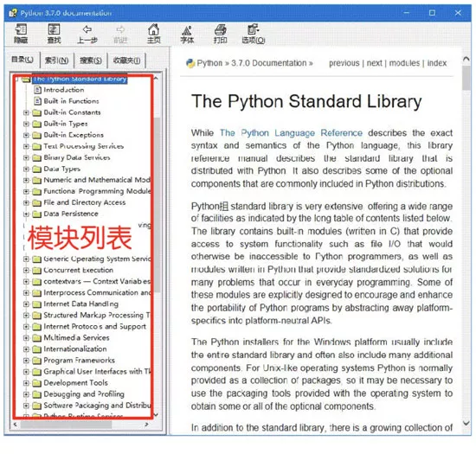Expand the Data Types folder node
Viewport: 476px width, 454px height.
click(26, 169)
